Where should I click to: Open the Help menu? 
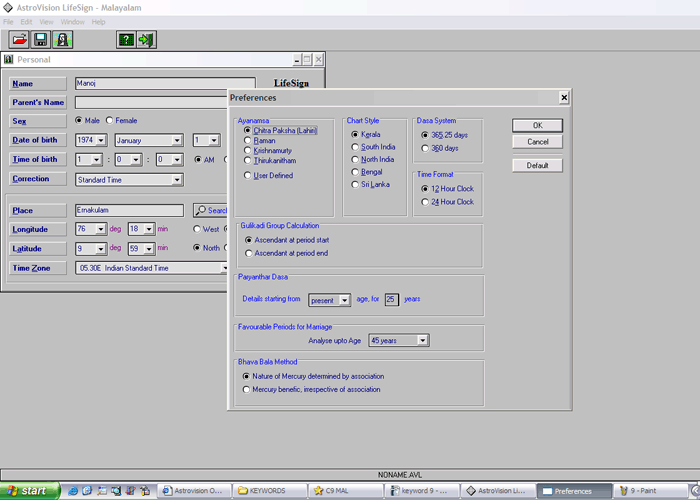(x=98, y=21)
